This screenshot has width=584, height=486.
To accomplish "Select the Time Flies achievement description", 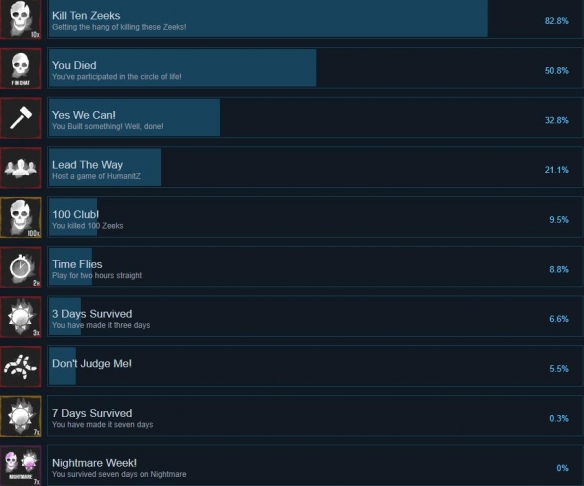I will point(97,276).
